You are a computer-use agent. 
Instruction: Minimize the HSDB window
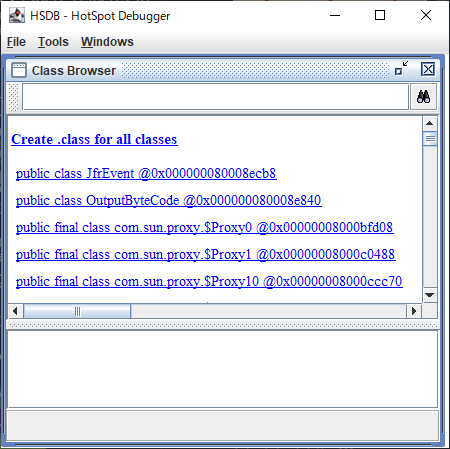point(335,15)
